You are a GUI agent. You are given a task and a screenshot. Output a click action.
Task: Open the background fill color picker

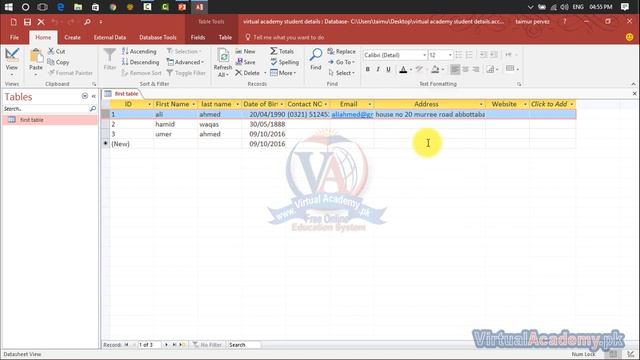point(443,69)
